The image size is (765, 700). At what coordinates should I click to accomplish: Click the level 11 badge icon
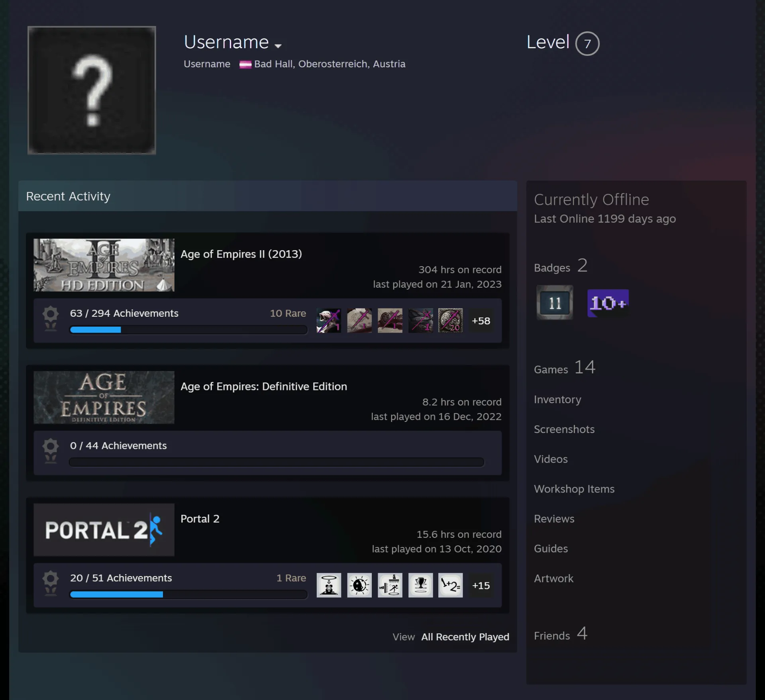click(555, 302)
